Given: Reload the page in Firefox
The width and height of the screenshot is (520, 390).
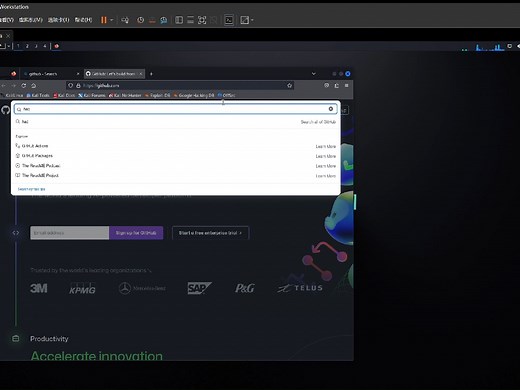Looking at the screenshot, I should (x=24, y=86).
